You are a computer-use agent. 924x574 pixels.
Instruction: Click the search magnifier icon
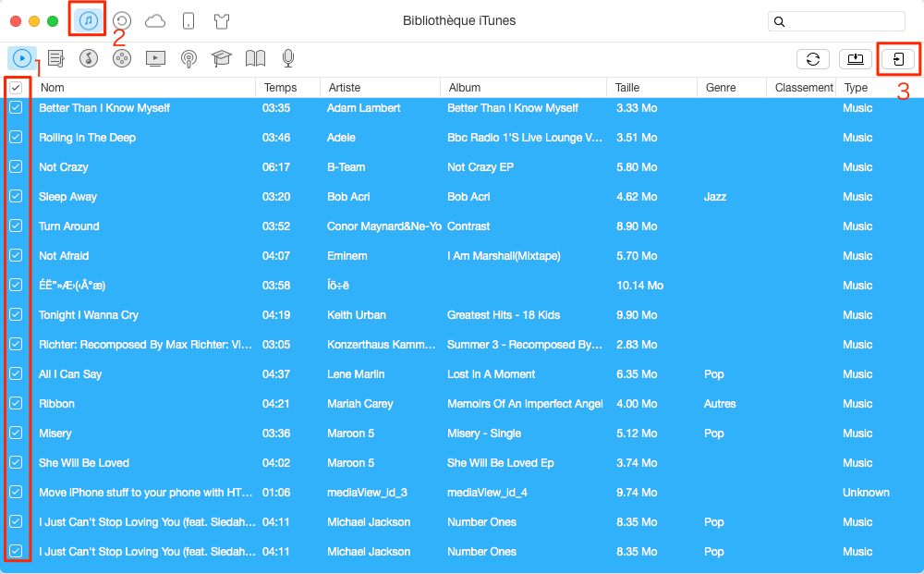779,22
